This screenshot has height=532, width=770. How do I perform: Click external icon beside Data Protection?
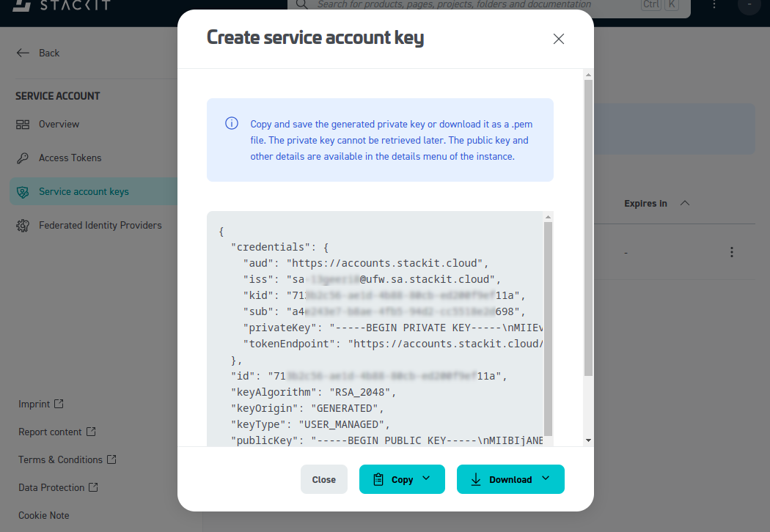pos(93,487)
